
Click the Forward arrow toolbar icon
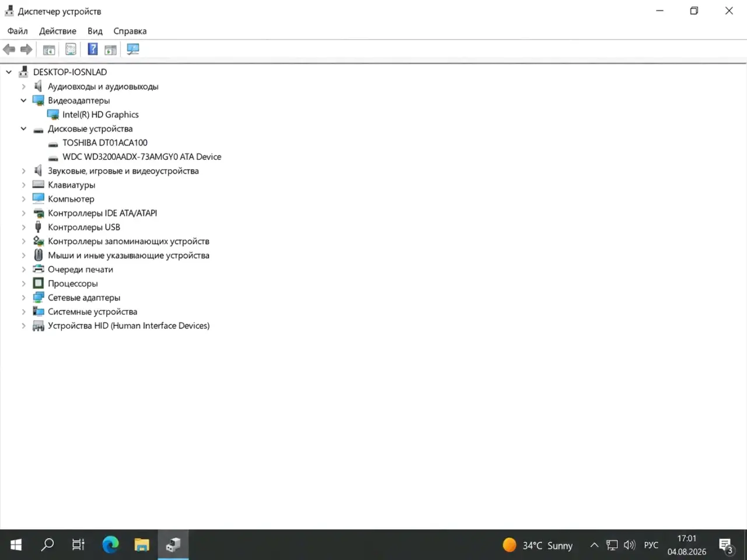(x=26, y=50)
